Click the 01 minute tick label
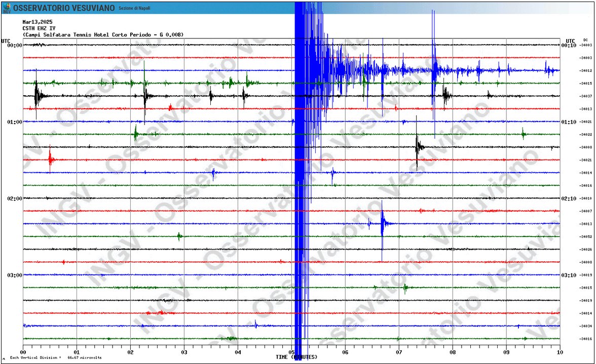This screenshot has height=364, width=596. (x=77, y=352)
